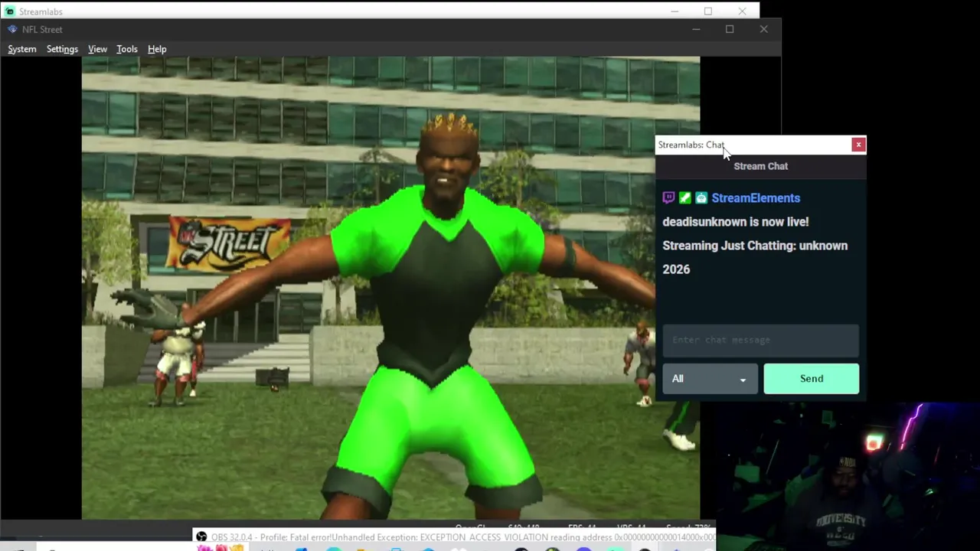
Task: Open the Settings menu
Action: [x=62, y=49]
